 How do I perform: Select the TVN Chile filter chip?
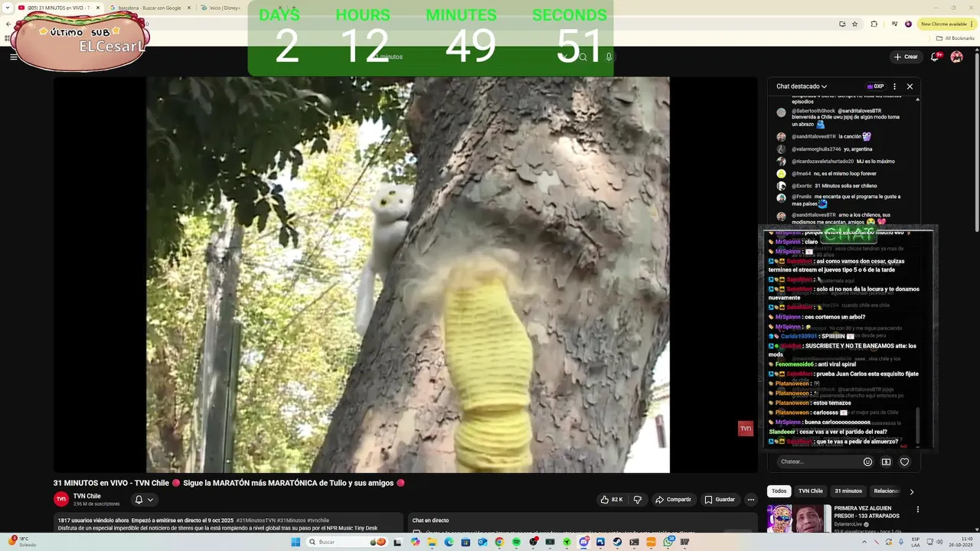(811, 491)
